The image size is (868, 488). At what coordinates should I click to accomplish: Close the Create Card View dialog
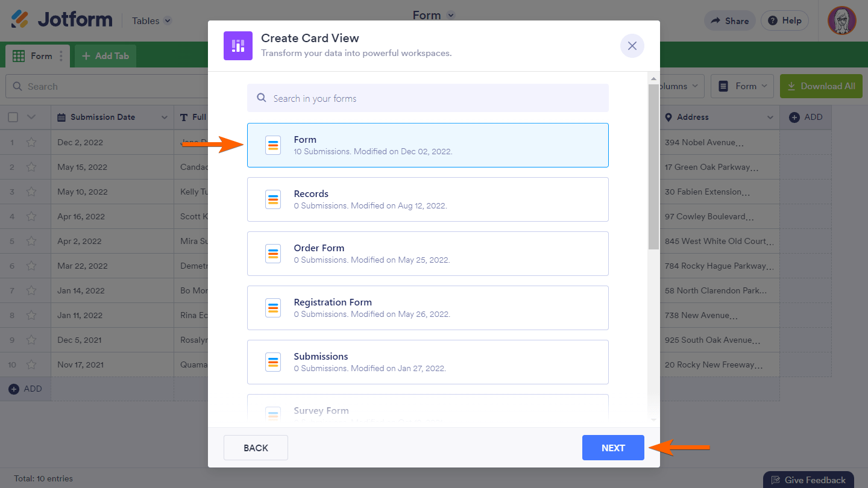(632, 46)
